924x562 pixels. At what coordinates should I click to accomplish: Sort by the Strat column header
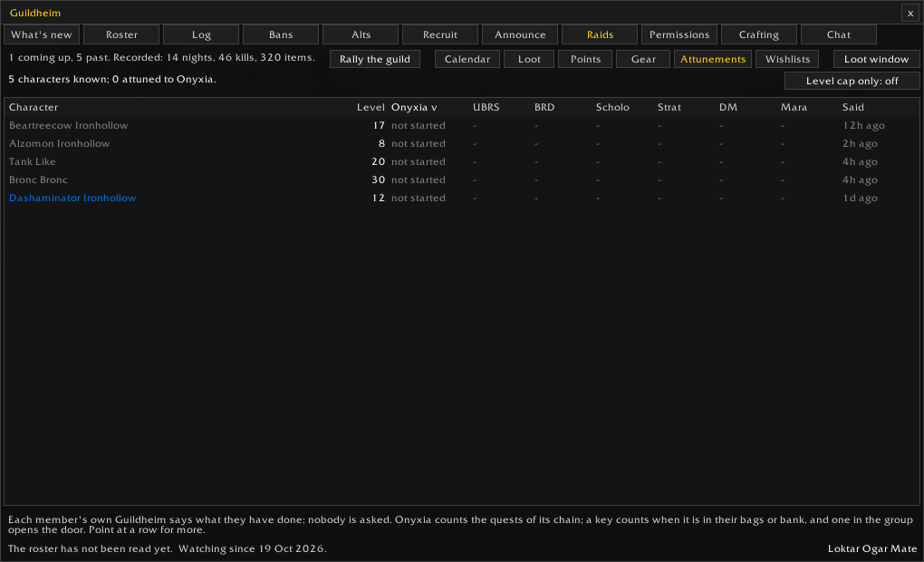pos(669,107)
